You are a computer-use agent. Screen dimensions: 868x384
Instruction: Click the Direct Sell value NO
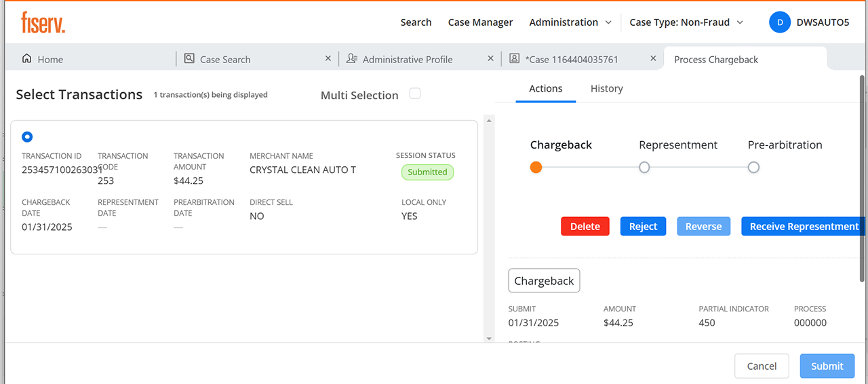257,216
